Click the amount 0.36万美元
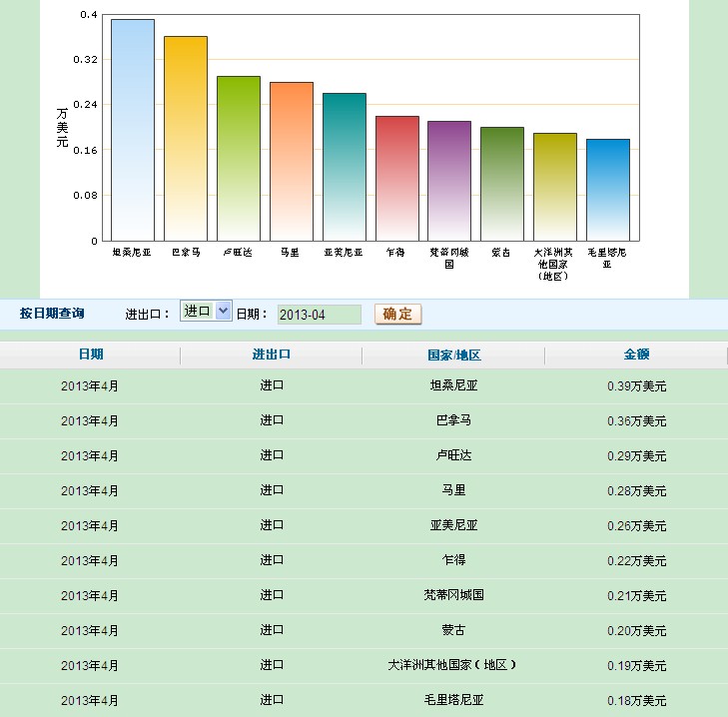 click(636, 420)
